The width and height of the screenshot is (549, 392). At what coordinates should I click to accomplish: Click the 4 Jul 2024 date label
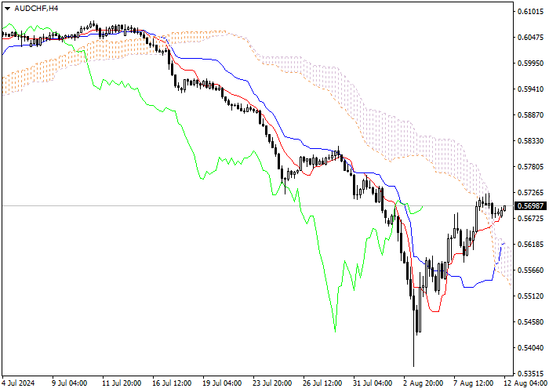point(19,383)
